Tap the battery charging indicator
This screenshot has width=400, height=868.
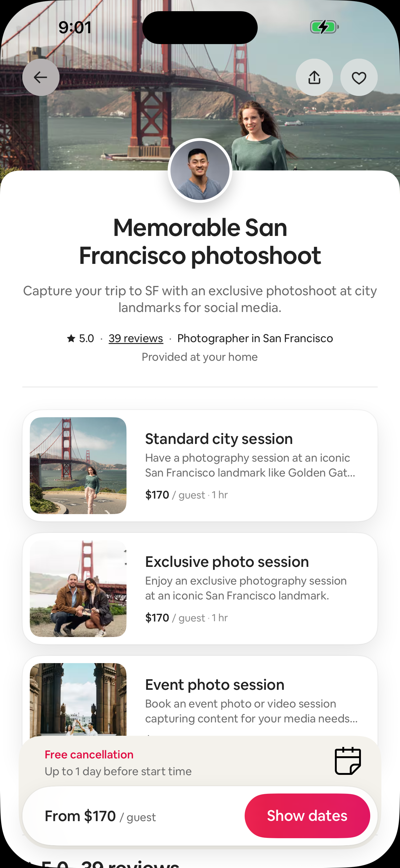tap(324, 27)
